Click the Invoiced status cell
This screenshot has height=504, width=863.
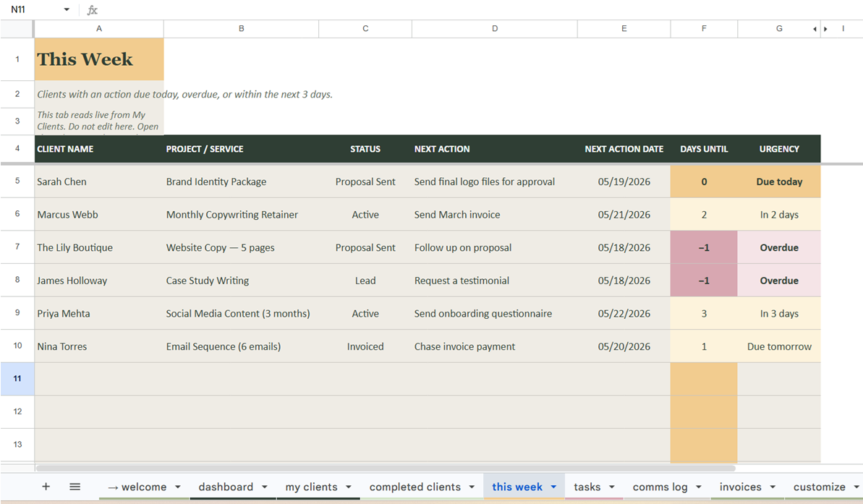(x=365, y=346)
